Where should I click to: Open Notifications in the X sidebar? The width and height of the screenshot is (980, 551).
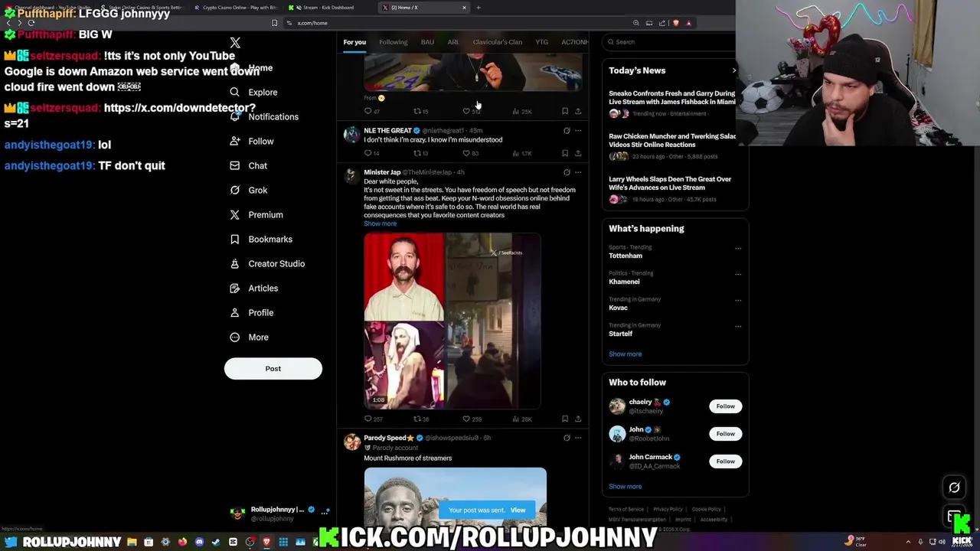point(264,116)
